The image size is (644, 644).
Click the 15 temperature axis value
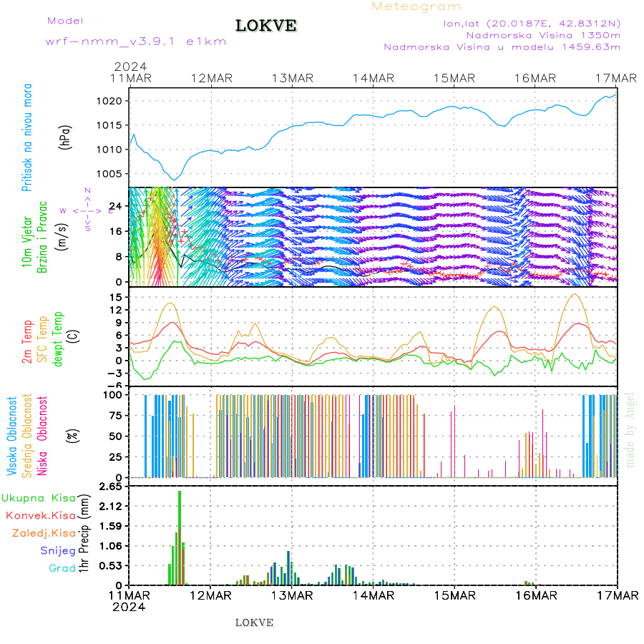pos(116,297)
